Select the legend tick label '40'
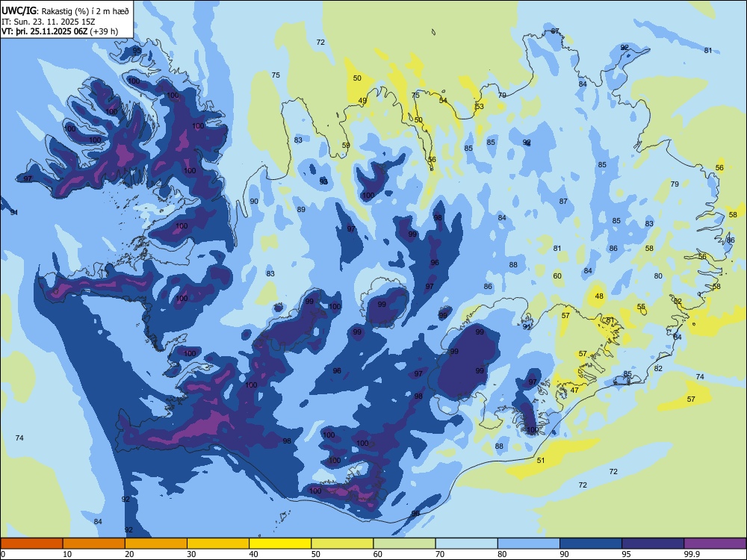This screenshot has width=747, height=560. (x=254, y=554)
